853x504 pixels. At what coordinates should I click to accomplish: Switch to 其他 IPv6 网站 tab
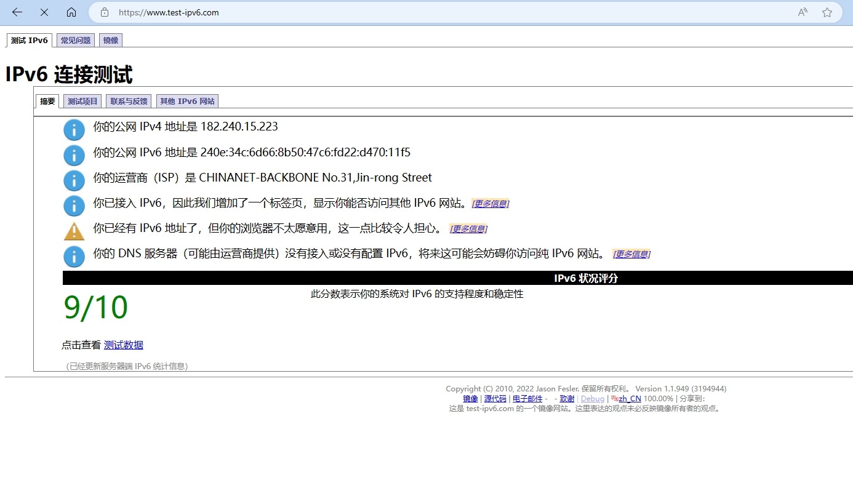[x=187, y=100]
